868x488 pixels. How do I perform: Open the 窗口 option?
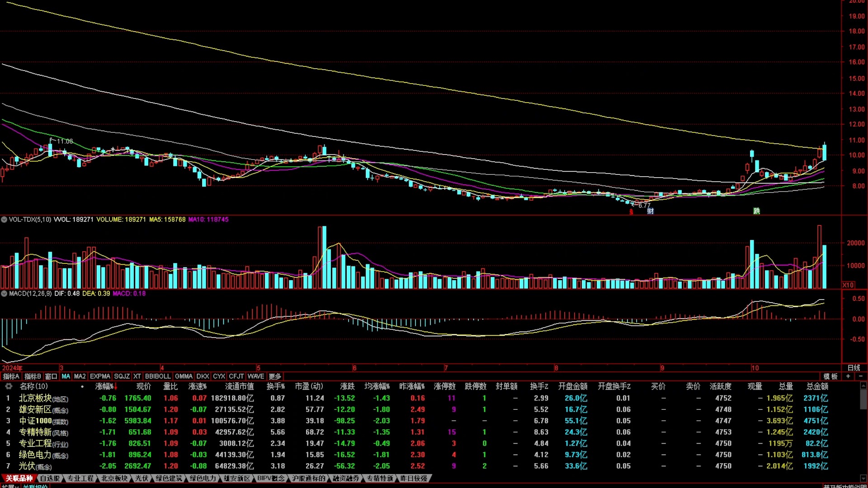pyautogui.click(x=51, y=376)
